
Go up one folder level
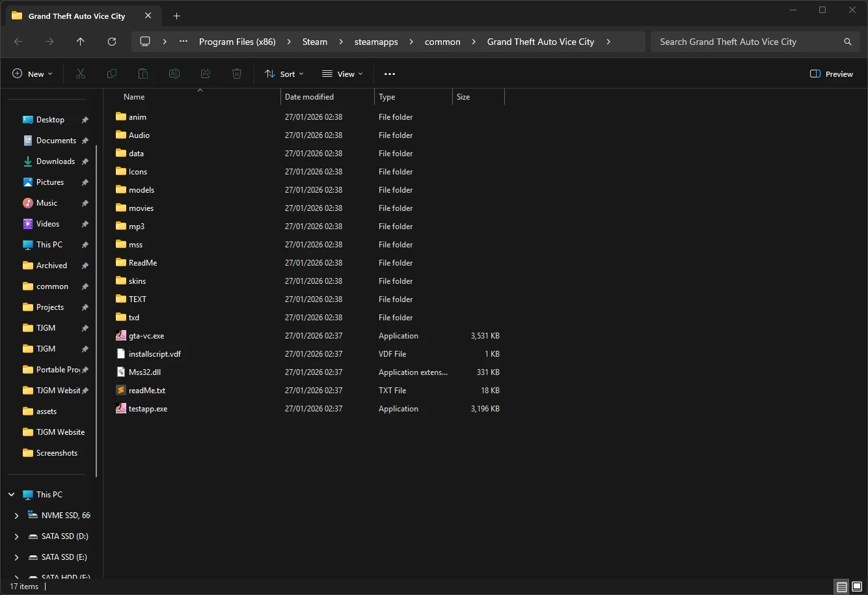pyautogui.click(x=80, y=41)
